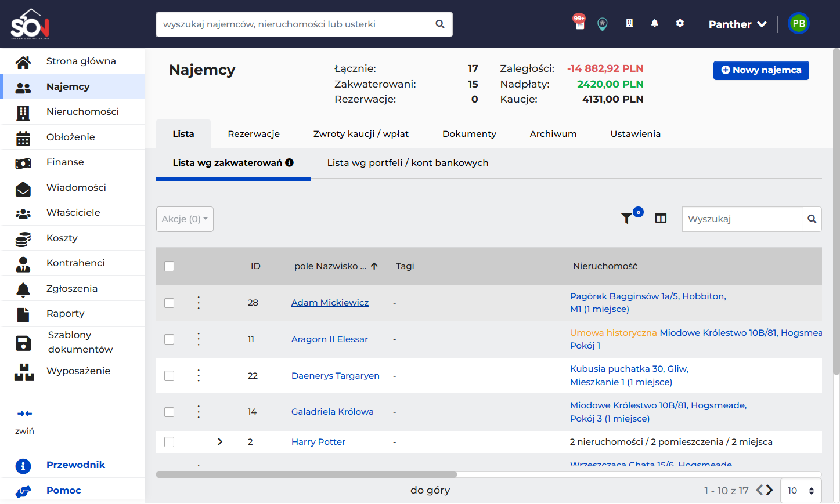Click the do góry link
The image size is (840, 504).
430,490
